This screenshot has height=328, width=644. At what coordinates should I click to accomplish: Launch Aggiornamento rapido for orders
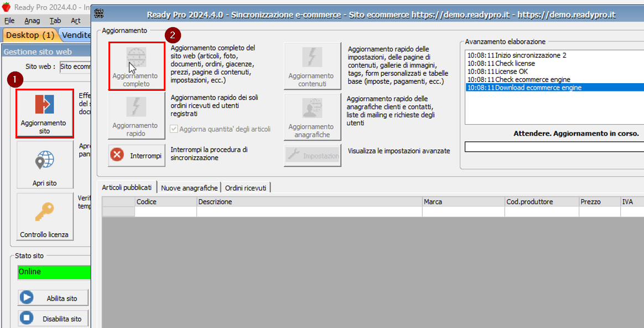[x=136, y=116]
